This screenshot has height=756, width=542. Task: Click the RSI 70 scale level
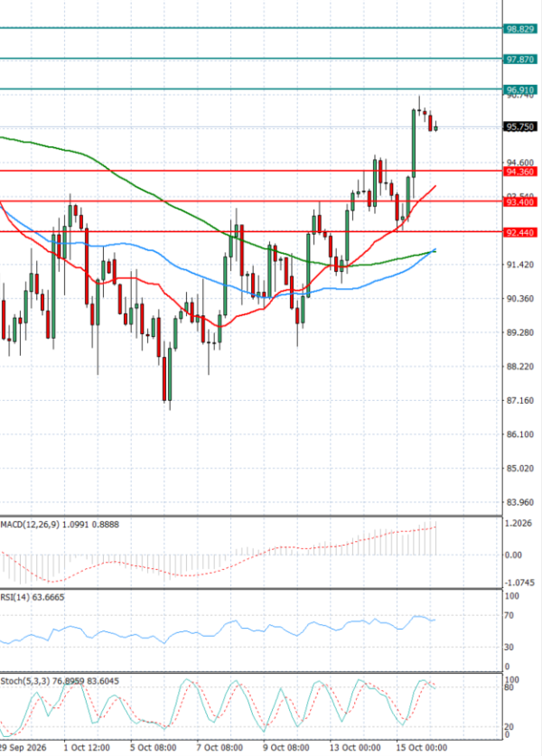tap(509, 616)
